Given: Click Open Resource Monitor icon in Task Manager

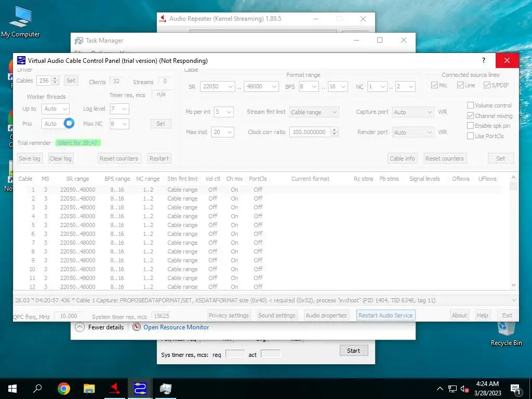Looking at the screenshot, I should click(x=137, y=327).
